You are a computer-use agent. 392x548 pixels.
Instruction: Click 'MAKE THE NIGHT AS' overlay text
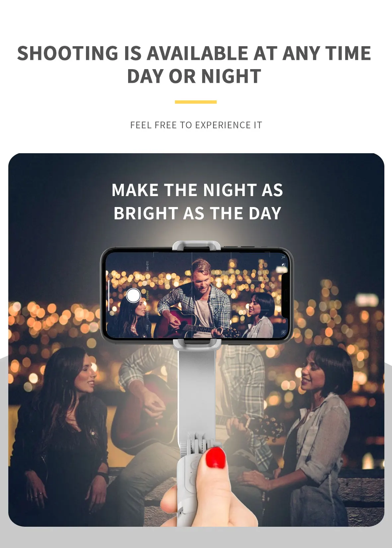(x=197, y=190)
